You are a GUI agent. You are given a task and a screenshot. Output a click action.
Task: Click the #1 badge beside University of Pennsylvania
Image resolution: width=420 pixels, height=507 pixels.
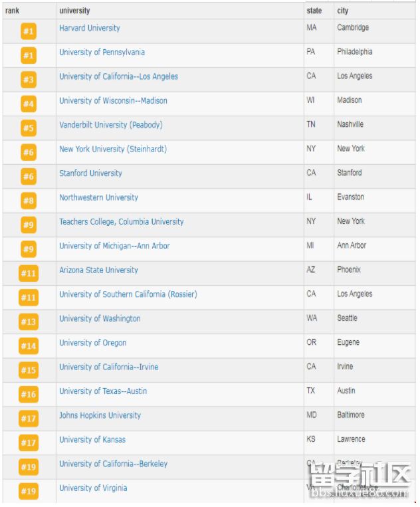(29, 56)
